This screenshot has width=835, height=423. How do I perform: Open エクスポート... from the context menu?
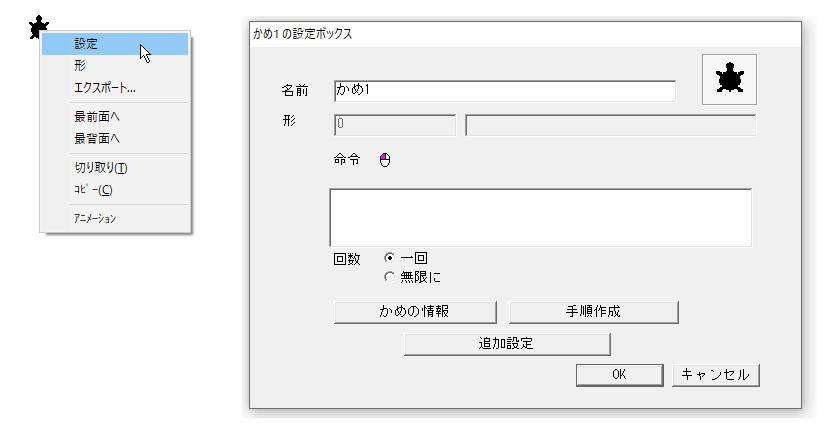coord(115,88)
